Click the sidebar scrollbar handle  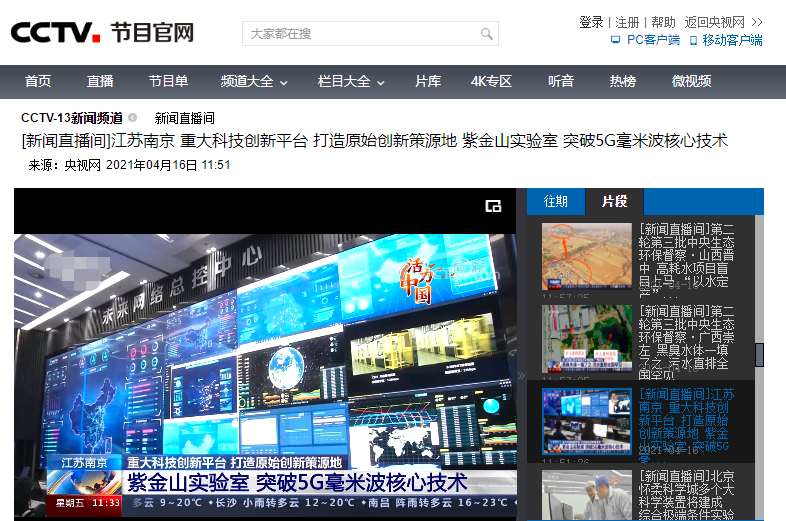[x=759, y=355]
